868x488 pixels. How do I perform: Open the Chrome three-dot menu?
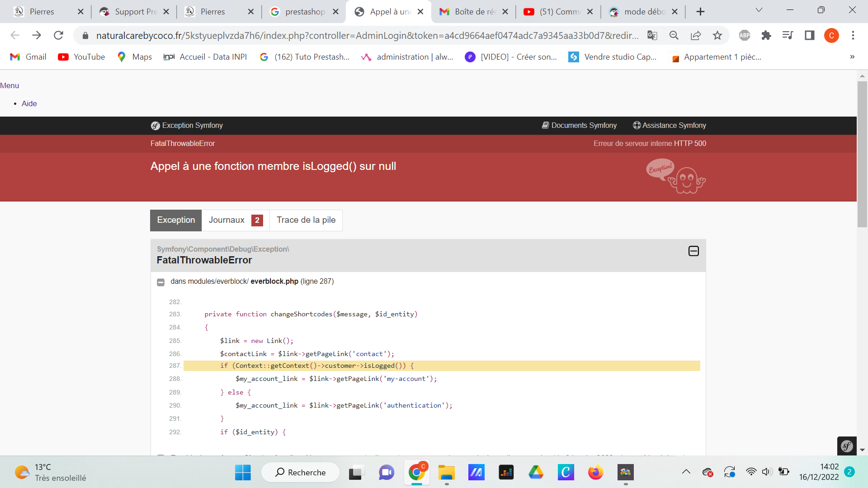tap(853, 35)
